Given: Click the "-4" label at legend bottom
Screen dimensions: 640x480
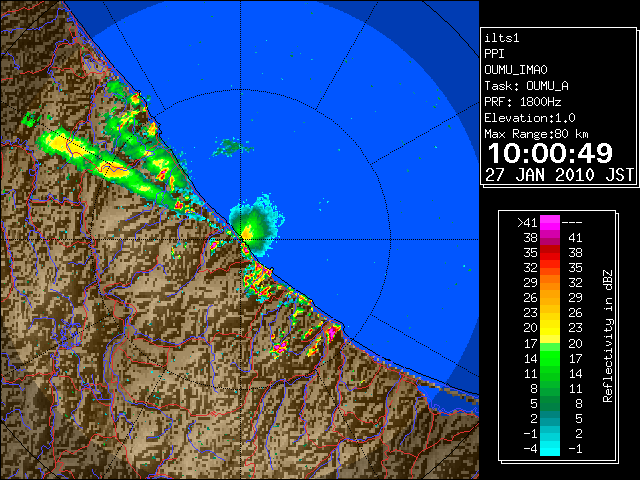Looking at the screenshot, I should pos(530,449).
